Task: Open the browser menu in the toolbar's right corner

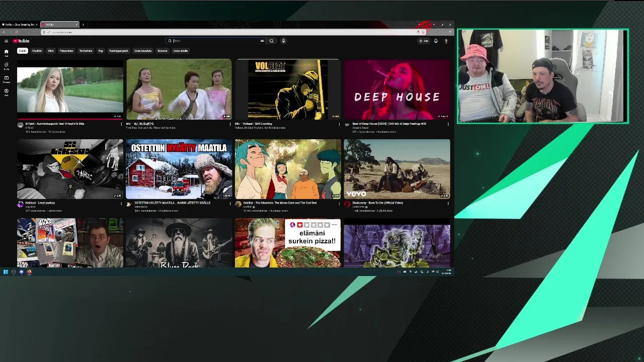Action: [x=450, y=32]
